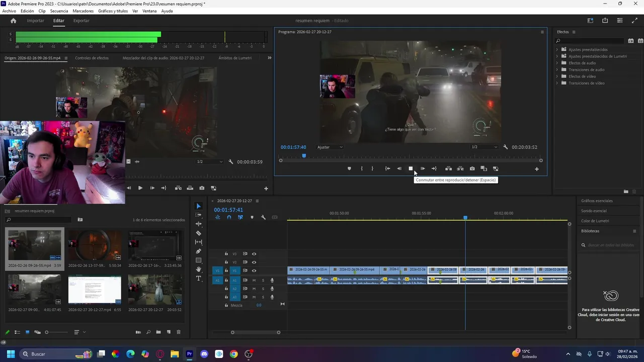Open File Explorer from the taskbar
The height and width of the screenshot is (362, 644).
click(x=175, y=354)
